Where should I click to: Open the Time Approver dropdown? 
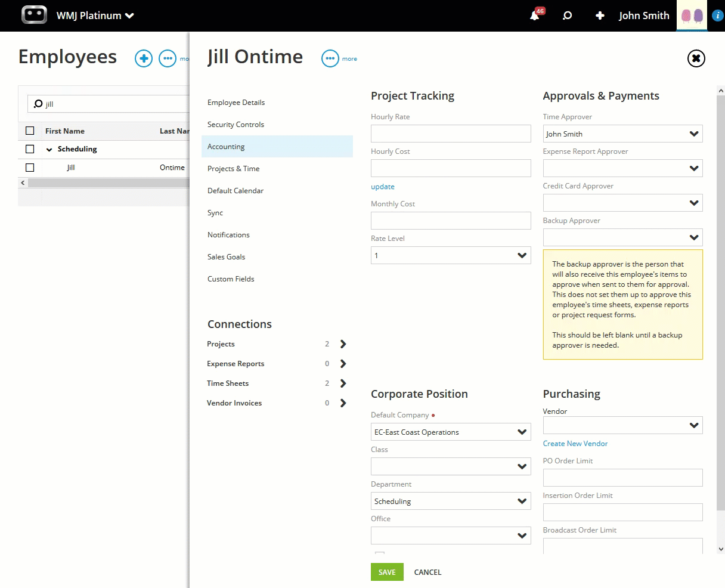622,134
